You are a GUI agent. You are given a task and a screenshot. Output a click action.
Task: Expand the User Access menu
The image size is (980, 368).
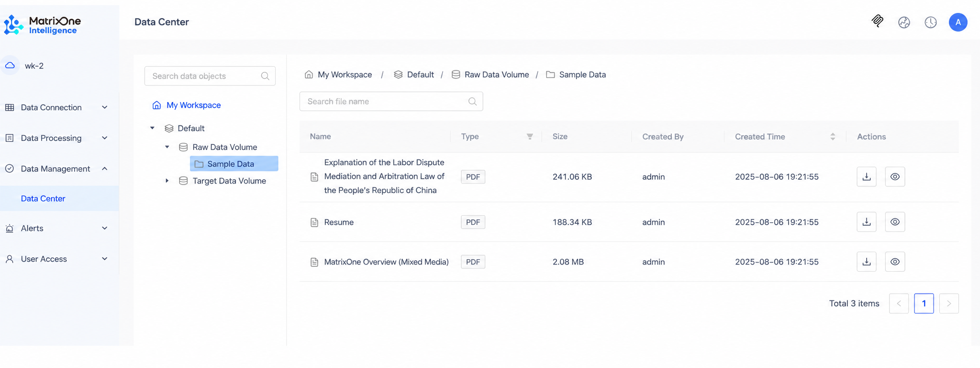point(56,259)
